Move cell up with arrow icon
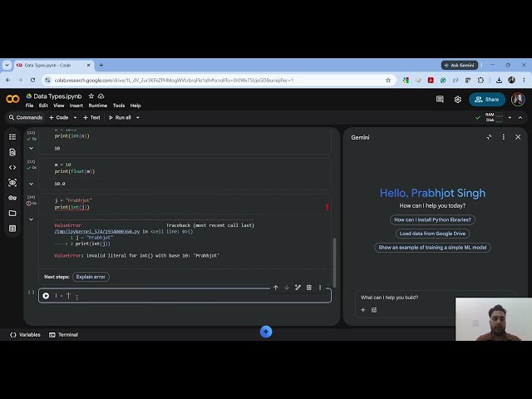Screen dimensions: 532x399 click(275, 288)
